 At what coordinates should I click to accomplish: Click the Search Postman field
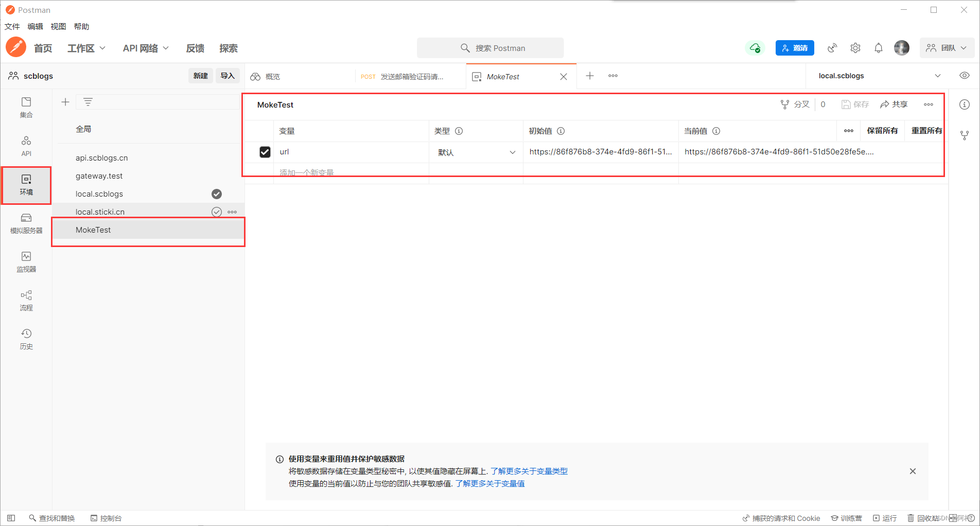click(x=491, y=48)
